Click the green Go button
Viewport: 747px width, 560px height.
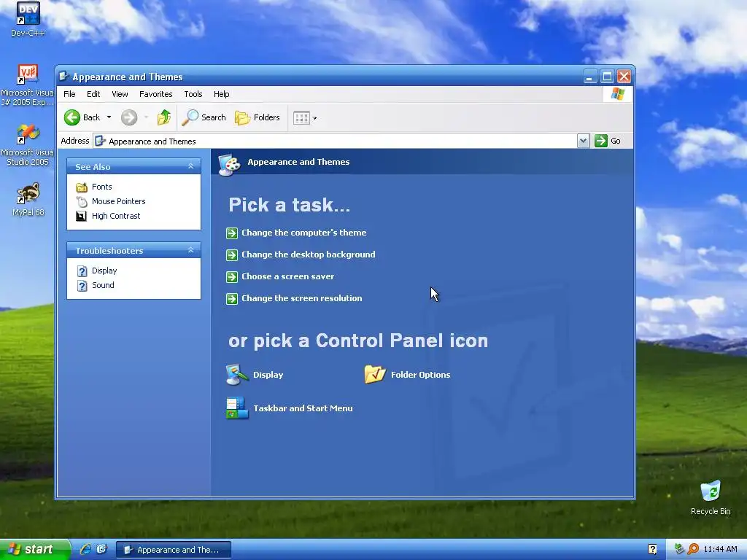tap(608, 141)
